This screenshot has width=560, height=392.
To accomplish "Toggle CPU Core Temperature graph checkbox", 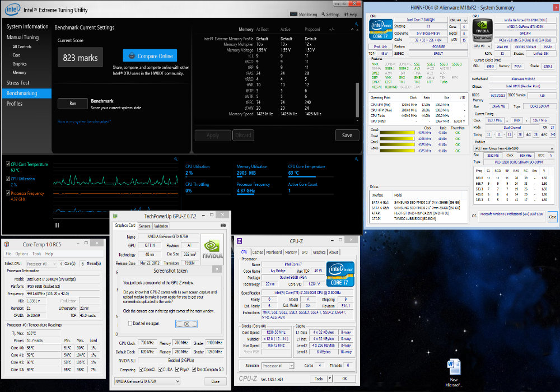I will (x=8, y=164).
